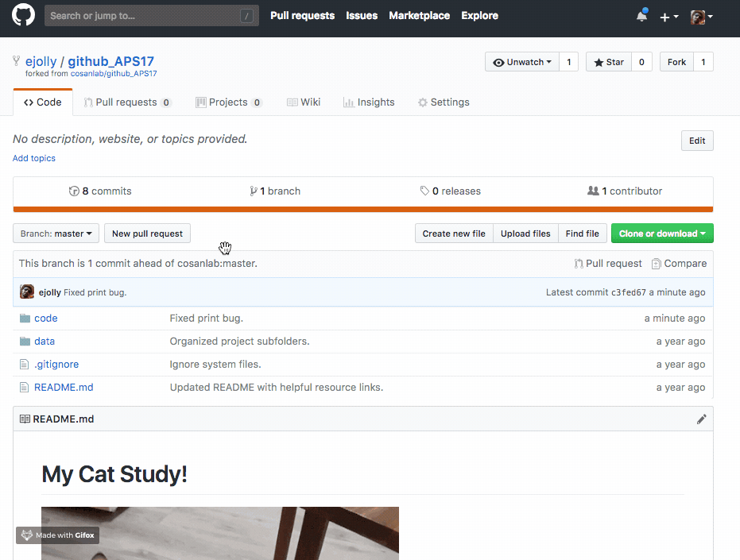Open the Branch: master selector
This screenshot has width=740, height=560.
click(55, 233)
